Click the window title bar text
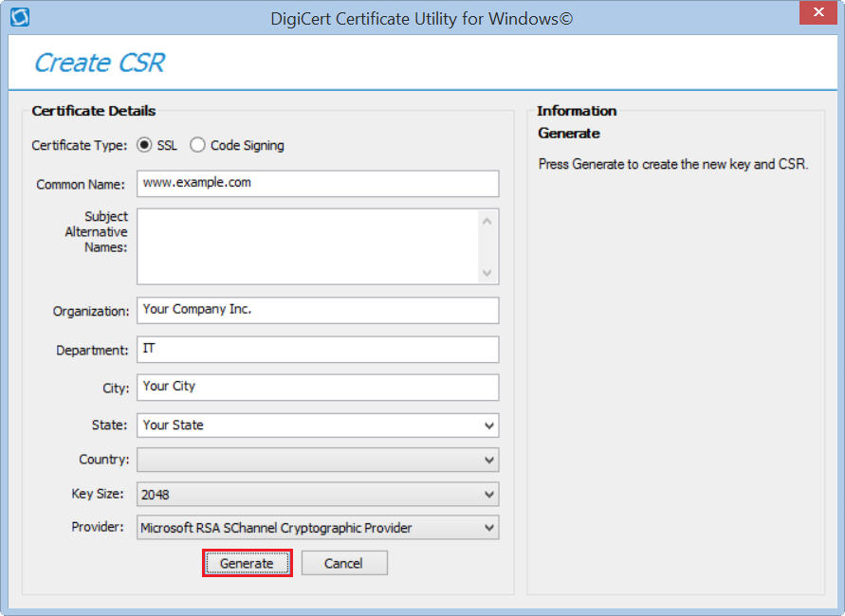Image resolution: width=845 pixels, height=616 pixels. point(422,18)
